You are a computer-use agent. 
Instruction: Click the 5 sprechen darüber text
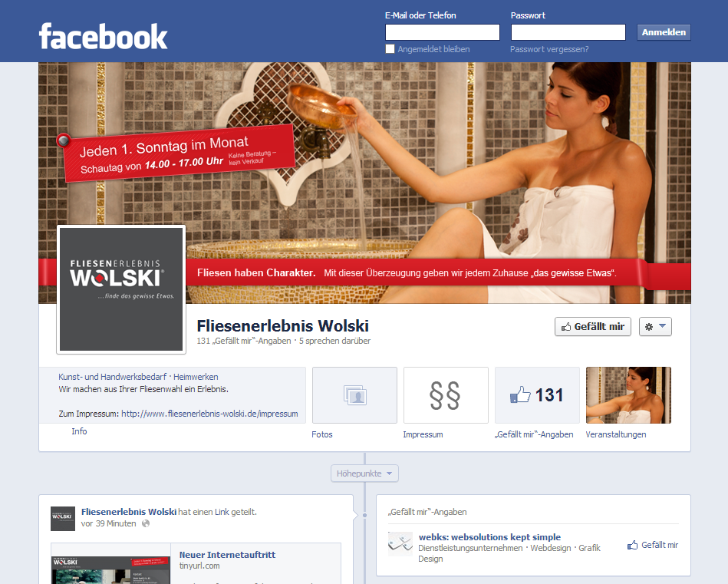334,341
